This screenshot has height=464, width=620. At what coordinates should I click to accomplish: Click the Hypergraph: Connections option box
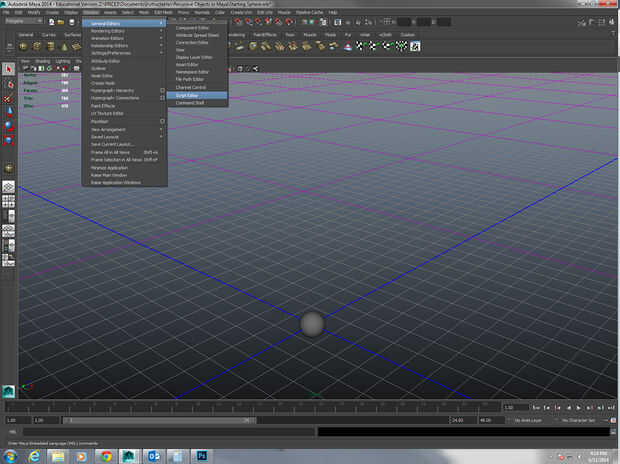click(x=162, y=97)
